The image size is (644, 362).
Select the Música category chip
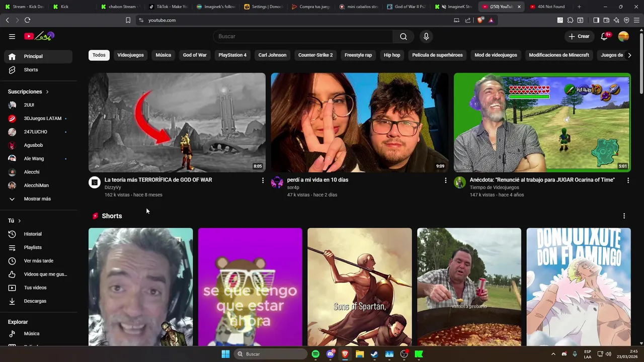pos(163,55)
